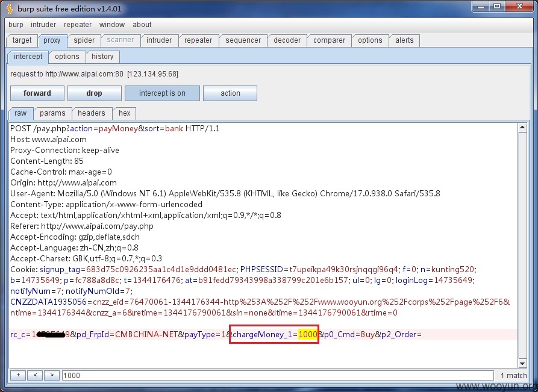This screenshot has height=392, width=538.
Task: Focus the search field containing 1000
Action: tap(278, 375)
